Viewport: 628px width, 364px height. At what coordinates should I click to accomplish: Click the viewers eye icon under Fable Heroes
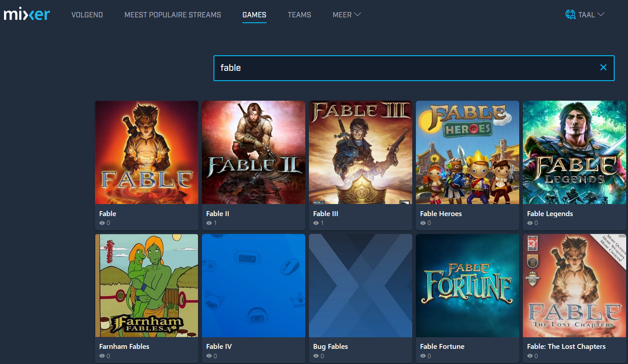pyautogui.click(x=423, y=223)
